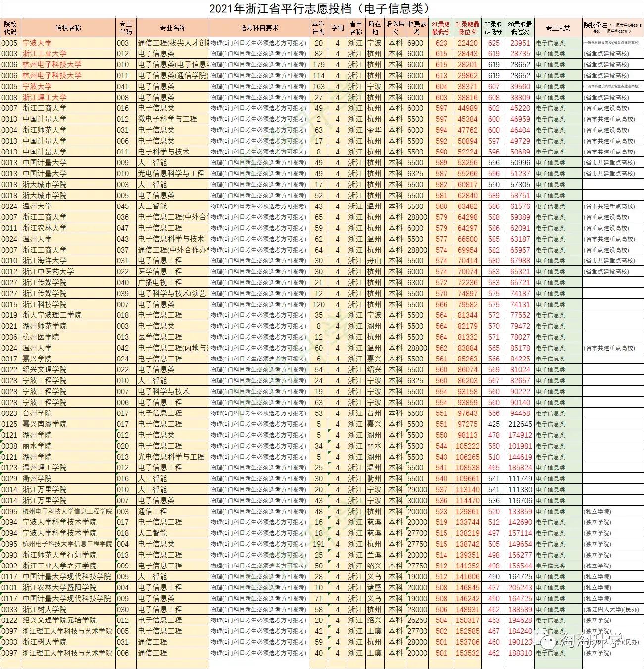The width and height of the screenshot is (644, 669).
Task: Click the title 2021年浙江省平行志愿投档（电子信息类）
Action: [322, 7]
